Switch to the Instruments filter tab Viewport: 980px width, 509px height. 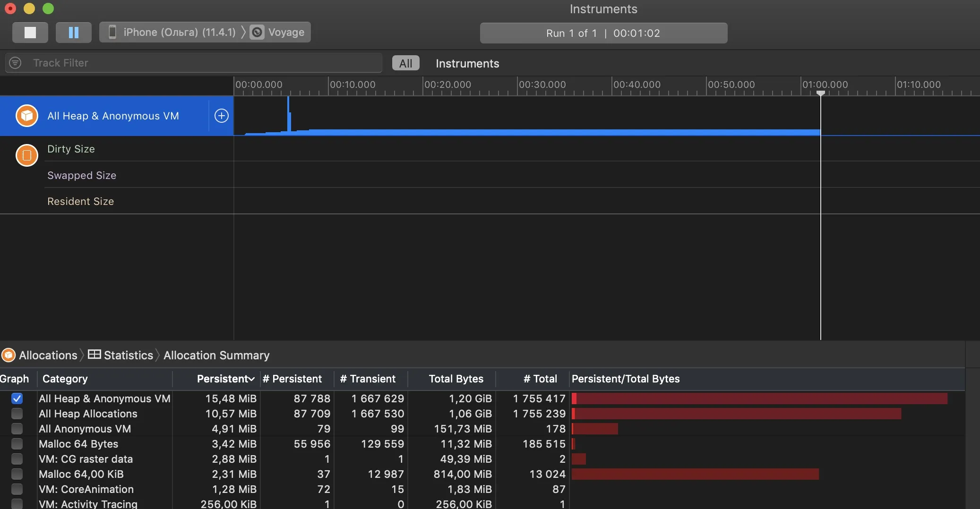[x=467, y=63]
